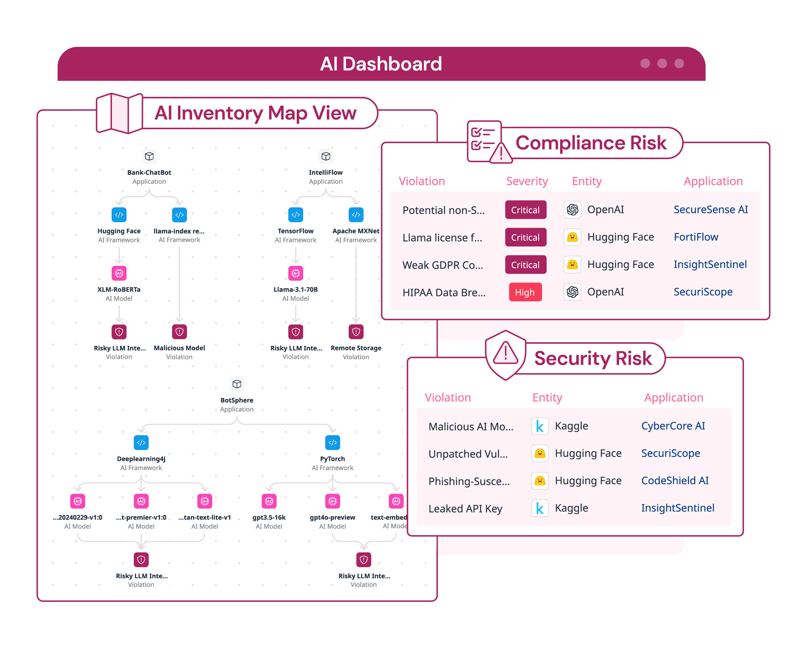Open SecuriScope link in Compliance Risk table
The image size is (812, 645).
[703, 292]
